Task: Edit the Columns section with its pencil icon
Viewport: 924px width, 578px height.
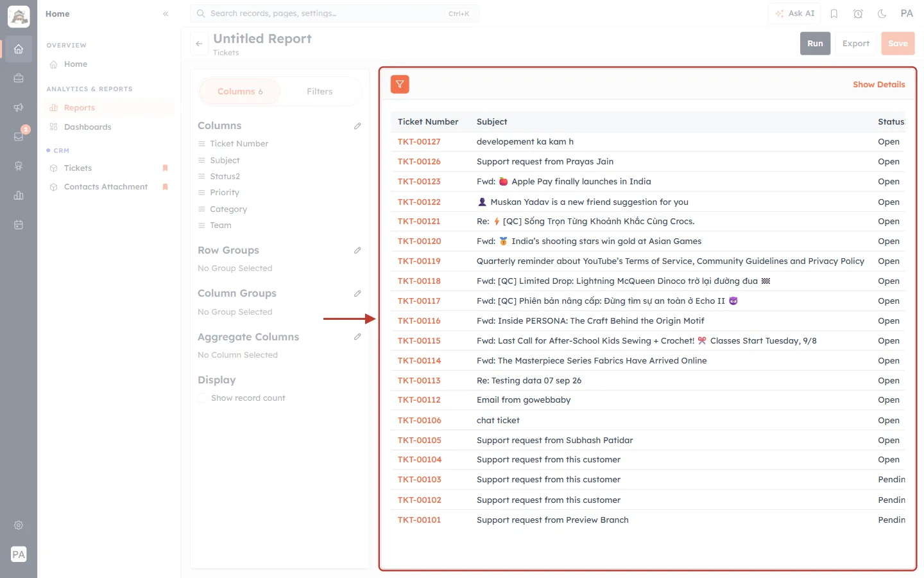Action: 357,126
